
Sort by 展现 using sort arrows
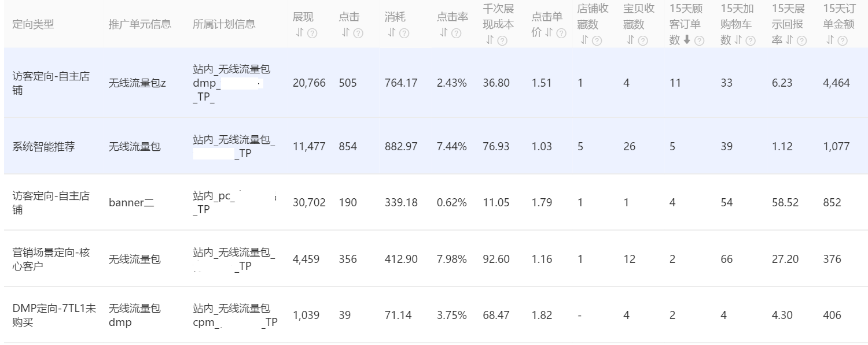(299, 34)
